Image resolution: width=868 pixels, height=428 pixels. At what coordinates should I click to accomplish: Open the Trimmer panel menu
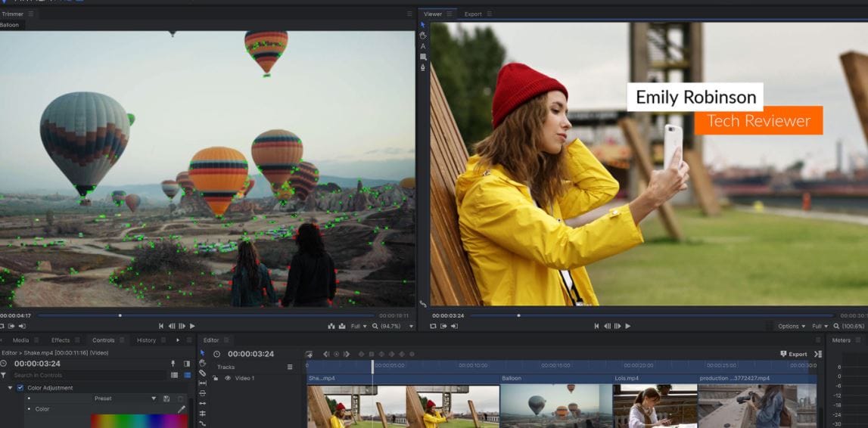click(30, 14)
